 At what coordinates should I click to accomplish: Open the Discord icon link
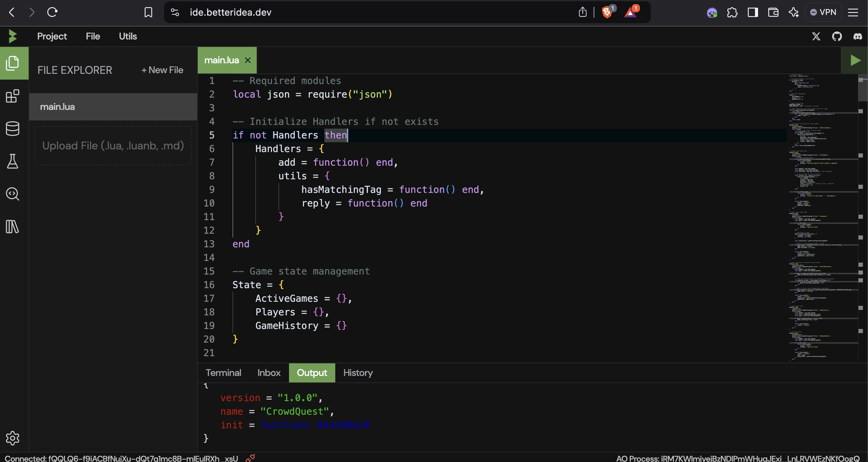tap(857, 36)
